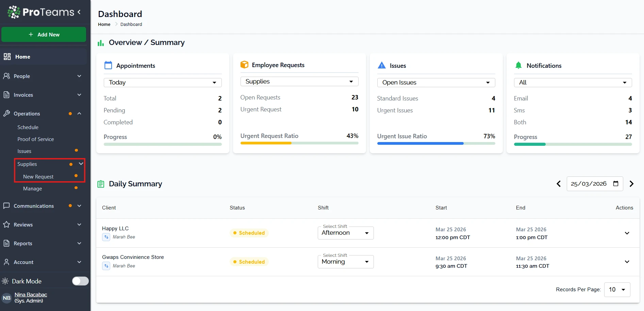Open New Request under Supplies

pos(38,177)
